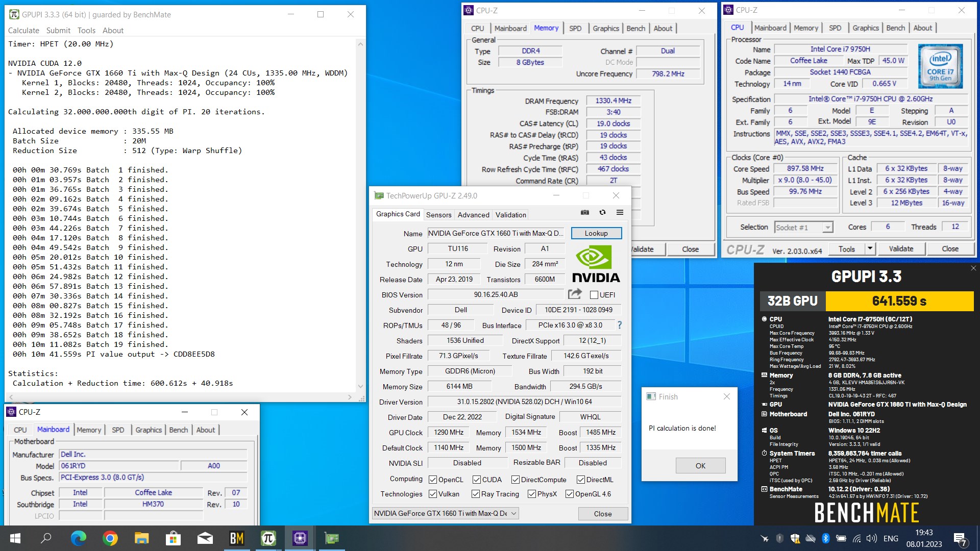This screenshot has height=551, width=980.
Task: Expand CPU-Z Tools dropdown arrow
Action: 870,248
